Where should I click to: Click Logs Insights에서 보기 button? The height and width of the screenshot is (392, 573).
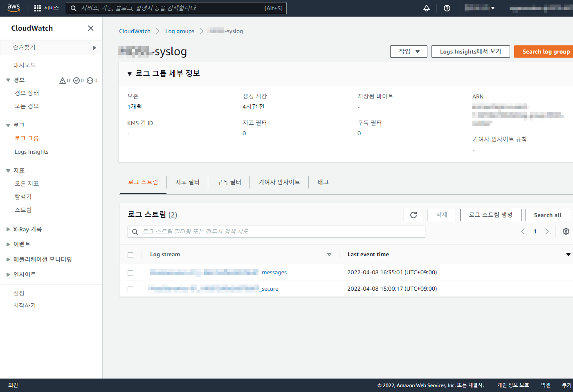[471, 52]
